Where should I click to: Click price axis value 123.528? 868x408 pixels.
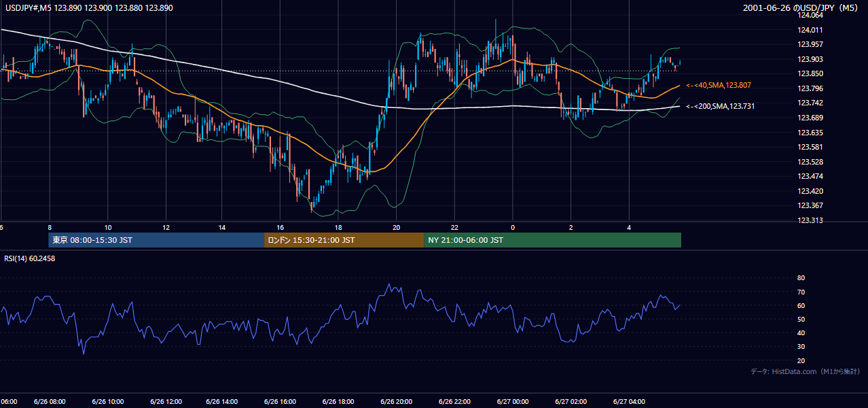tap(810, 162)
